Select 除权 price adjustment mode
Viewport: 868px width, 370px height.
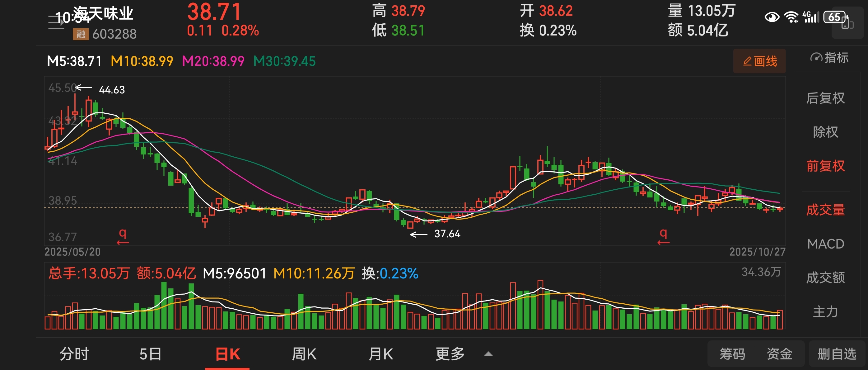[x=825, y=131]
